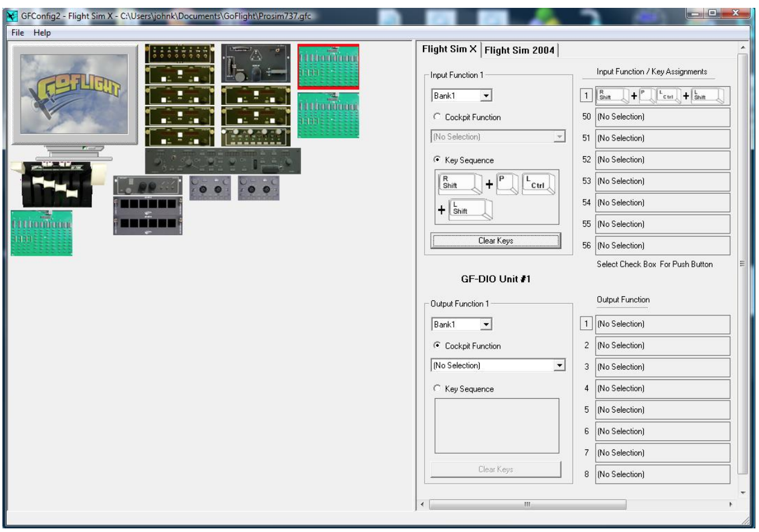Screen dimensions: 759x532
Task: Select the upper six-pushbutton module
Action: [x=148, y=205]
